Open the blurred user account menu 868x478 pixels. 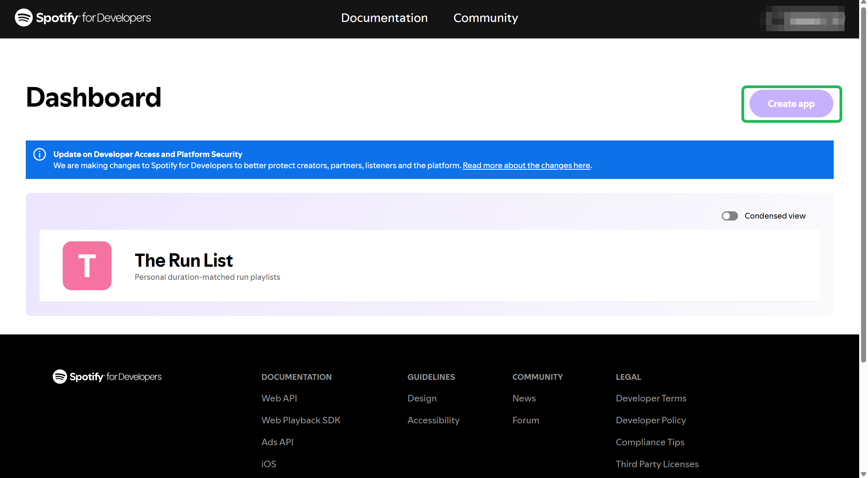tap(803, 18)
